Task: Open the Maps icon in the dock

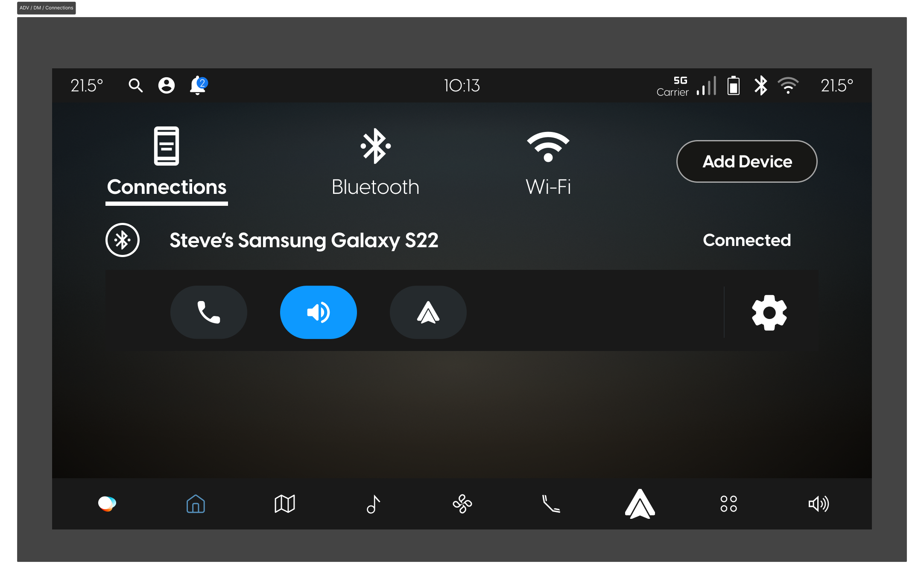Action: (x=285, y=504)
